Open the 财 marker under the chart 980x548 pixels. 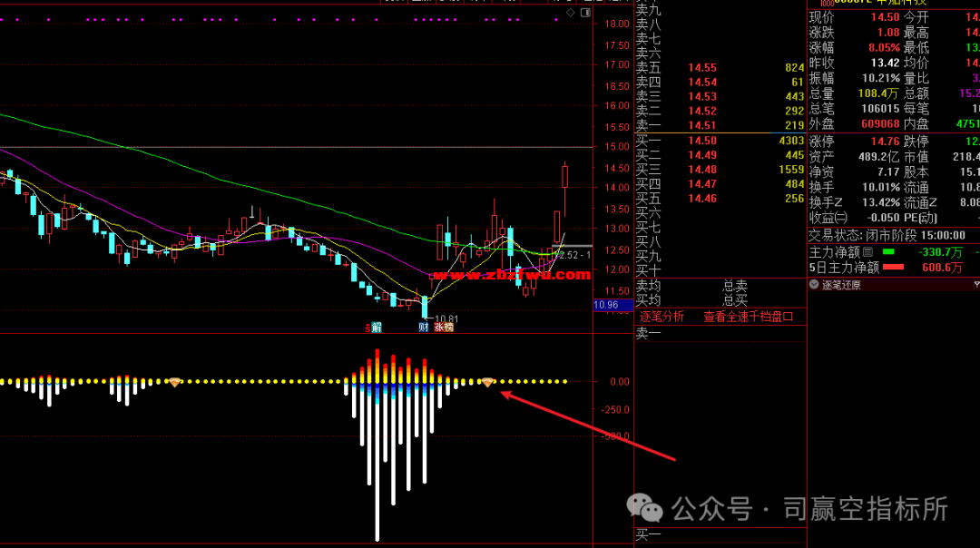pos(424,327)
